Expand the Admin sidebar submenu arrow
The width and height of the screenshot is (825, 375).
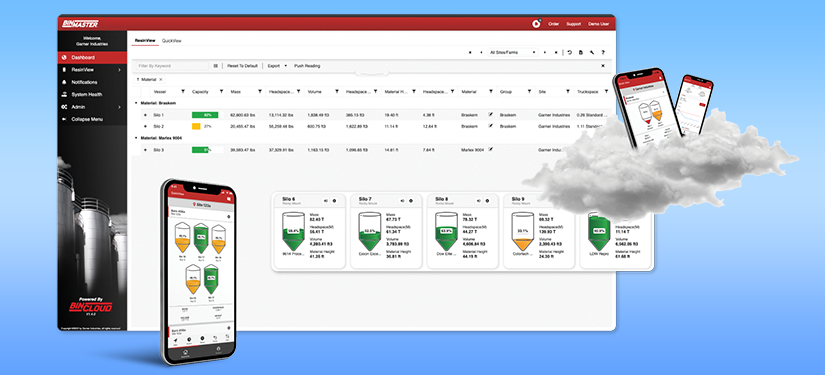119,107
